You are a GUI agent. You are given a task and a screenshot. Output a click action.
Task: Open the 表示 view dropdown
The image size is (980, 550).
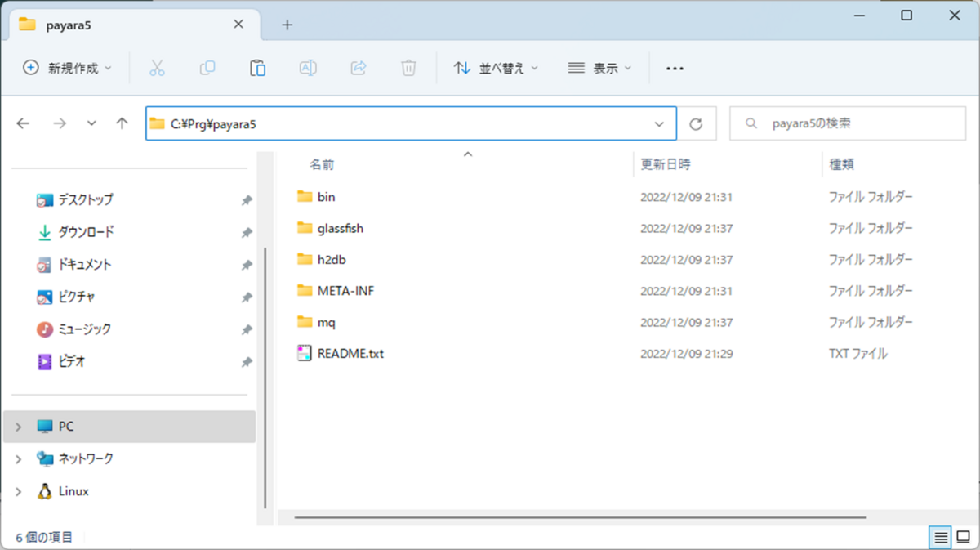coord(600,69)
